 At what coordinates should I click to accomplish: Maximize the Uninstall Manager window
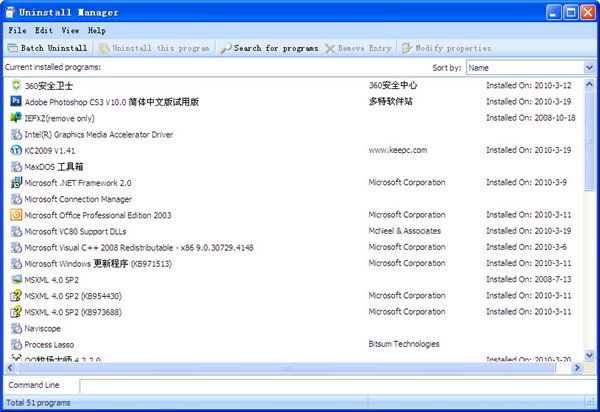(x=571, y=12)
